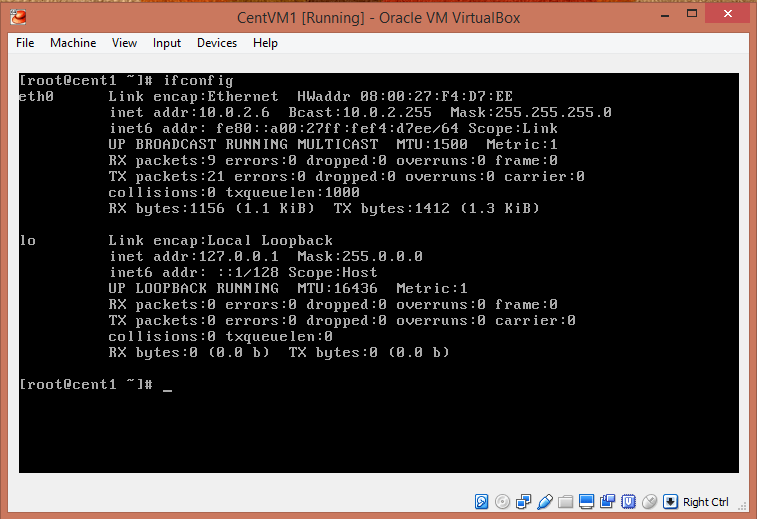Viewport: 757px width, 519px height.
Task: Open the Devices menu
Action: pyautogui.click(x=217, y=43)
